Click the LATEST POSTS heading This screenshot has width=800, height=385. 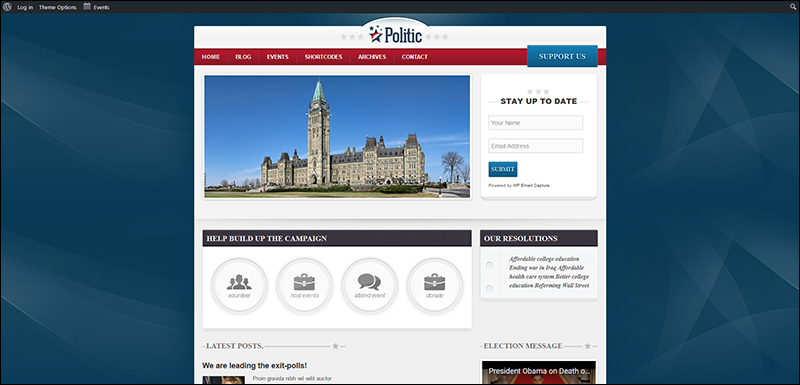pyautogui.click(x=235, y=346)
